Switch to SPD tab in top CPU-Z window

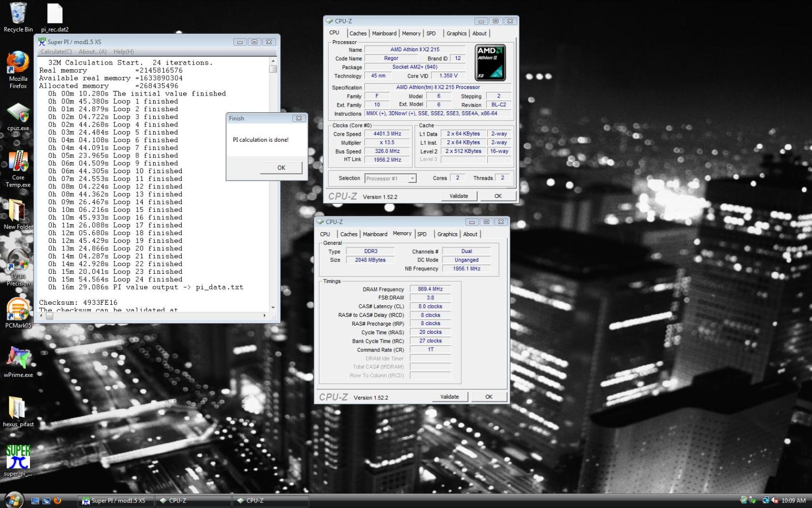[x=431, y=34]
